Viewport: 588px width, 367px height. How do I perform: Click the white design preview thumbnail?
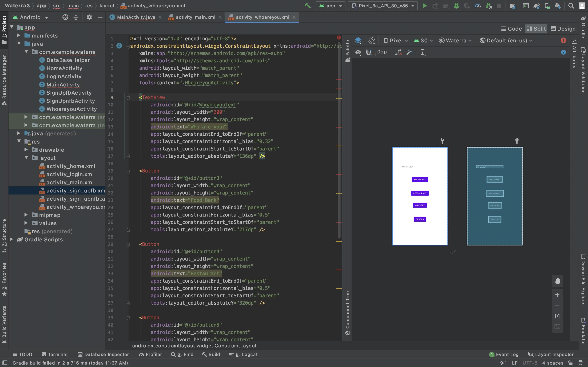point(420,196)
